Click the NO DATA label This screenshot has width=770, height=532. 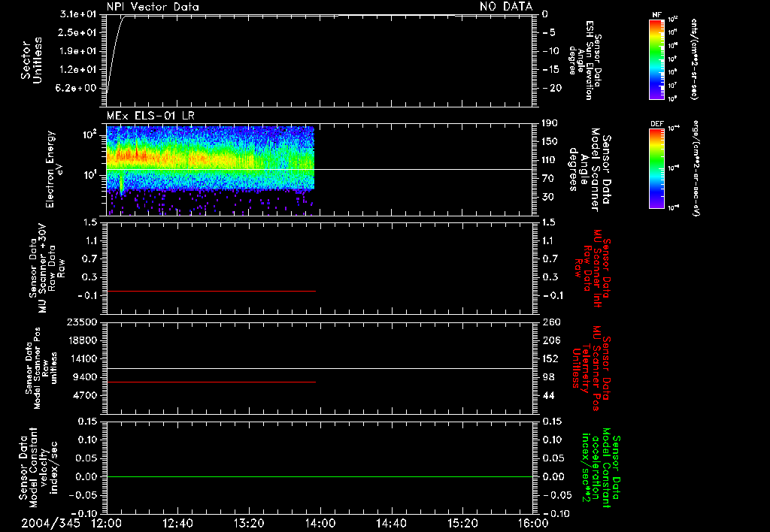506,6
